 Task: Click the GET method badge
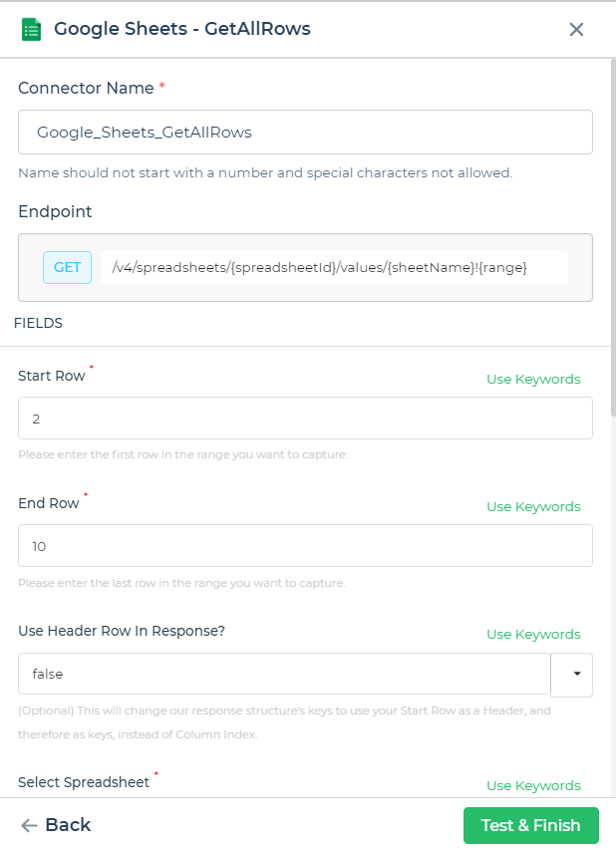(67, 267)
